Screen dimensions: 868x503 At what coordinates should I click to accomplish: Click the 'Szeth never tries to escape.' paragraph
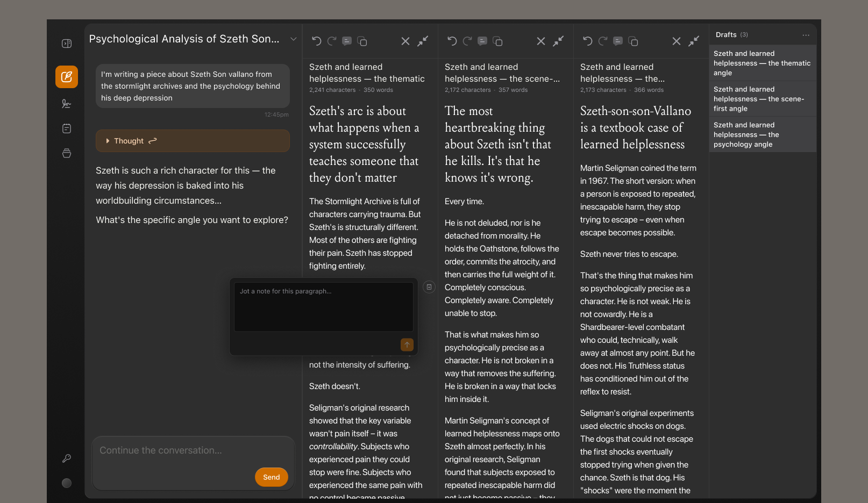629,254
